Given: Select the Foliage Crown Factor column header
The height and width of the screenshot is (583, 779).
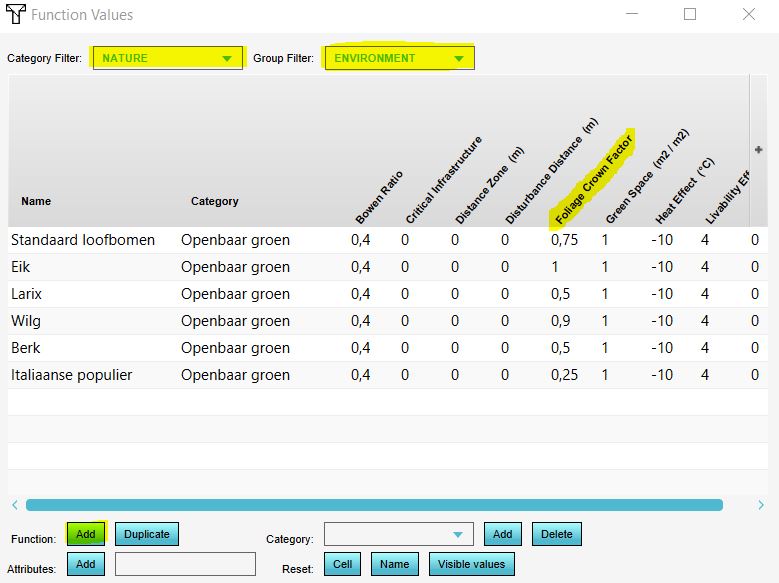Looking at the screenshot, I should pos(592,175).
